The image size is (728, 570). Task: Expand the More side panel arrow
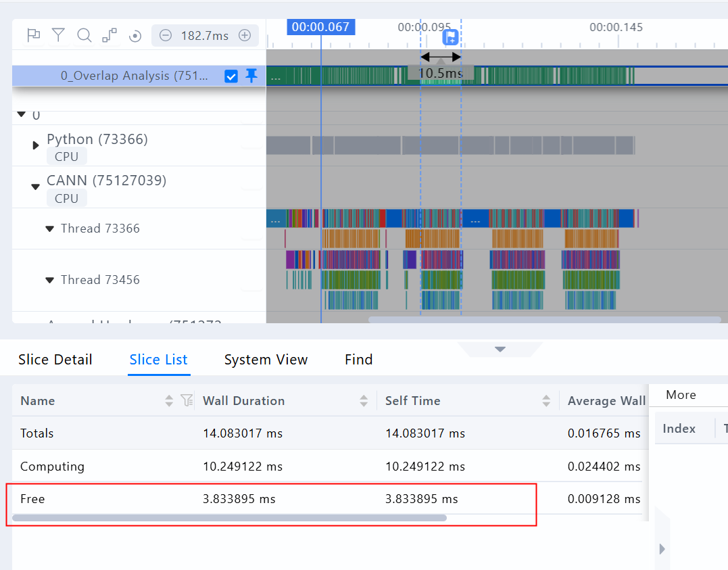pos(662,549)
